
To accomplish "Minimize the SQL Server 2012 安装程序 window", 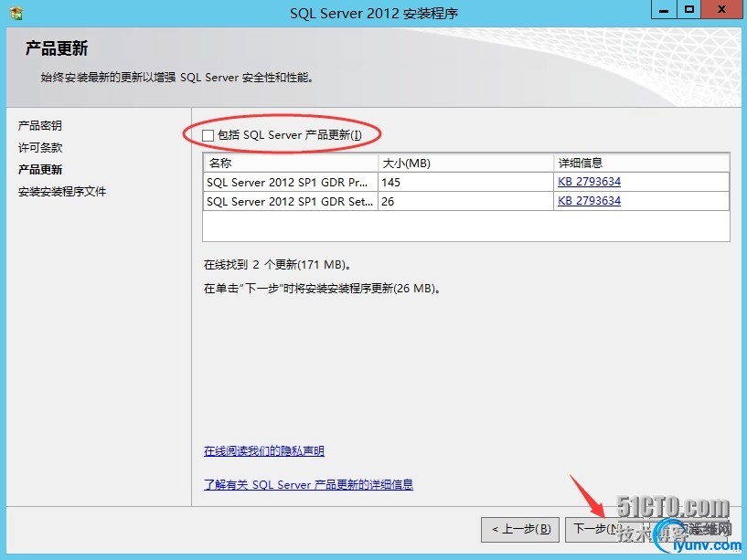I will click(664, 9).
